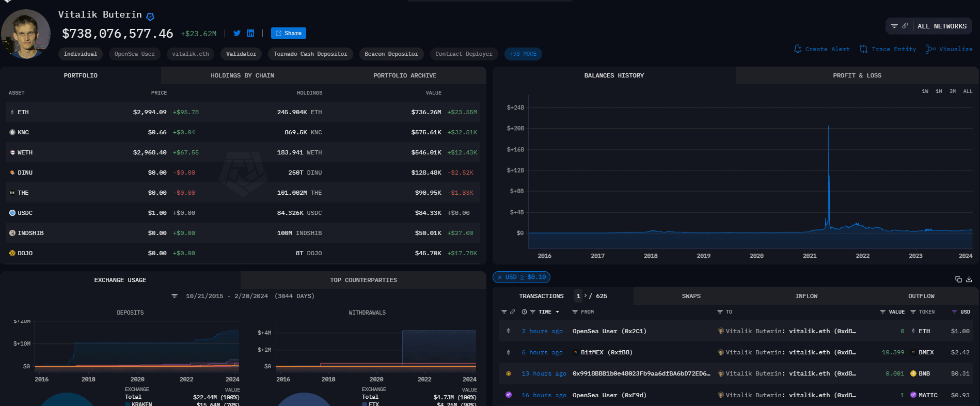Click the Create Alert bell icon

click(x=798, y=49)
